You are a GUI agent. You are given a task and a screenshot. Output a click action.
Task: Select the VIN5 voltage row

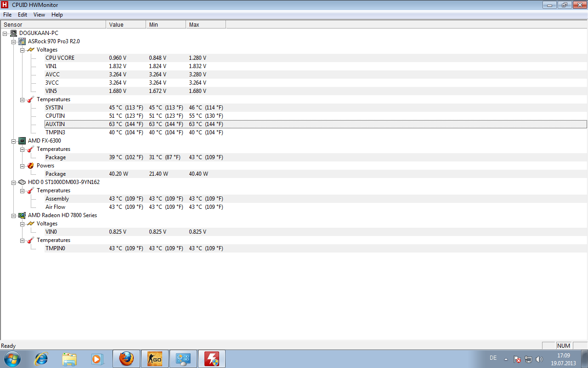point(316,91)
